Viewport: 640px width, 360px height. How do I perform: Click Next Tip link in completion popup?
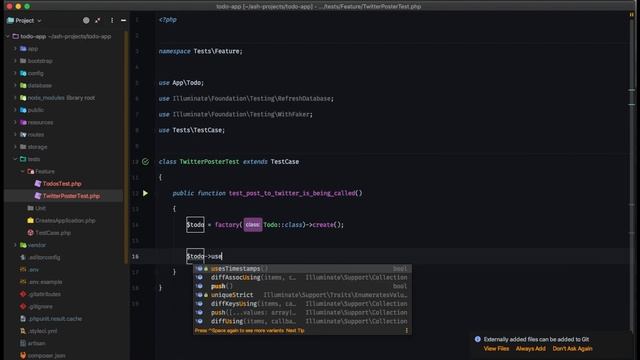click(295, 331)
